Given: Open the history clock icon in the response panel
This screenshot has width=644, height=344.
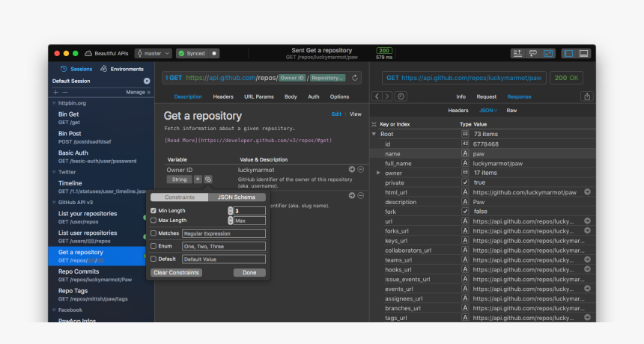Looking at the screenshot, I should tap(401, 96).
